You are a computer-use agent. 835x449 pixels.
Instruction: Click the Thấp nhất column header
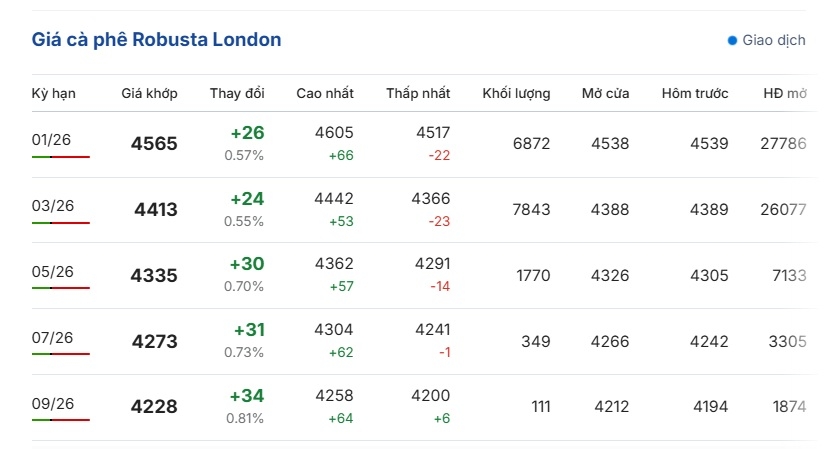coord(418,94)
